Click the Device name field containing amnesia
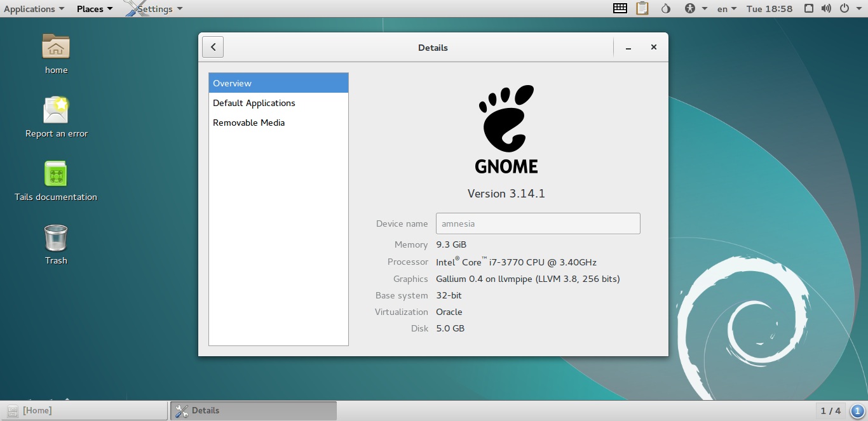The image size is (868, 421). (x=538, y=224)
